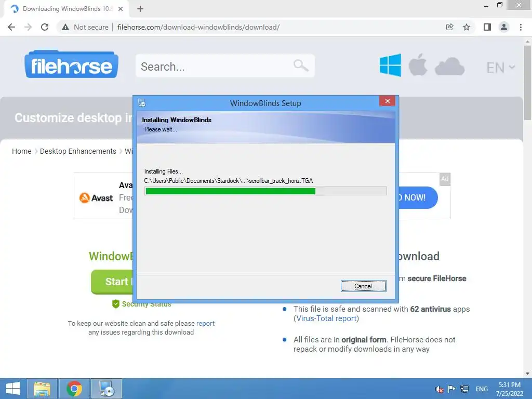532x399 pixels.
Task: Open the share page icon in address bar
Action: 450,27
